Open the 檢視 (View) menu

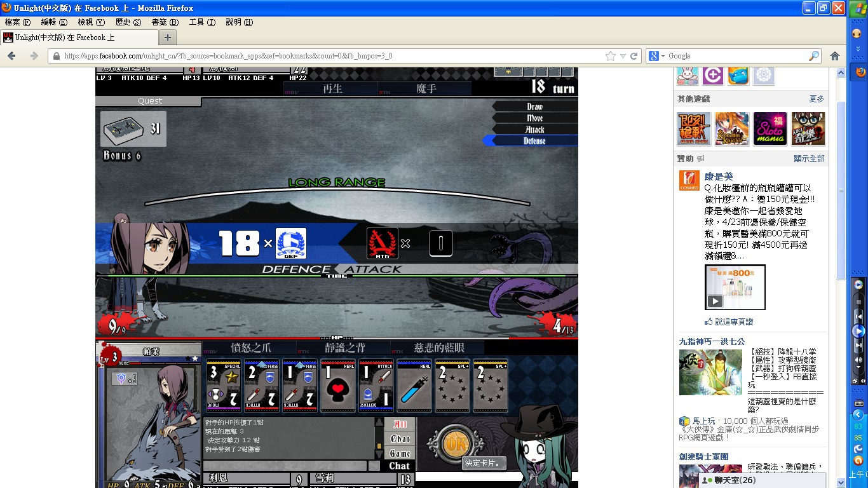[91, 22]
